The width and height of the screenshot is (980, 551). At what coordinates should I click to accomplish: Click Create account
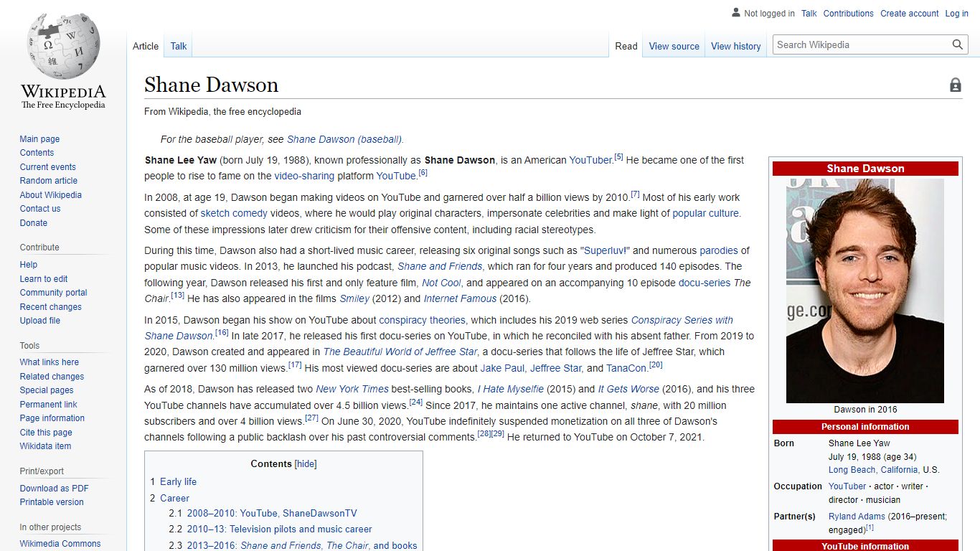[x=910, y=13]
